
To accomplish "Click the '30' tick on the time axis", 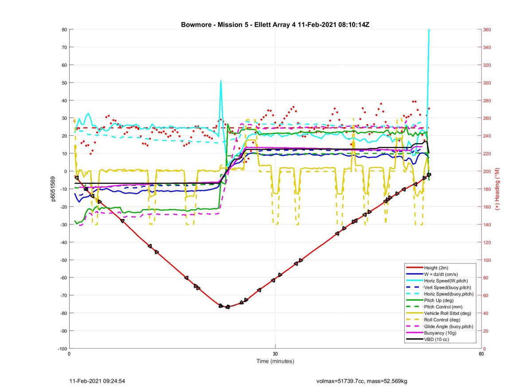I will point(275,354).
